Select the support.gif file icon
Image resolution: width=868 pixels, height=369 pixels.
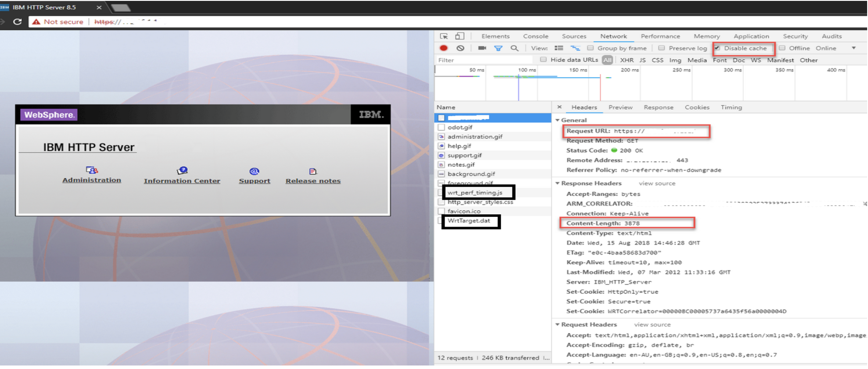point(441,155)
